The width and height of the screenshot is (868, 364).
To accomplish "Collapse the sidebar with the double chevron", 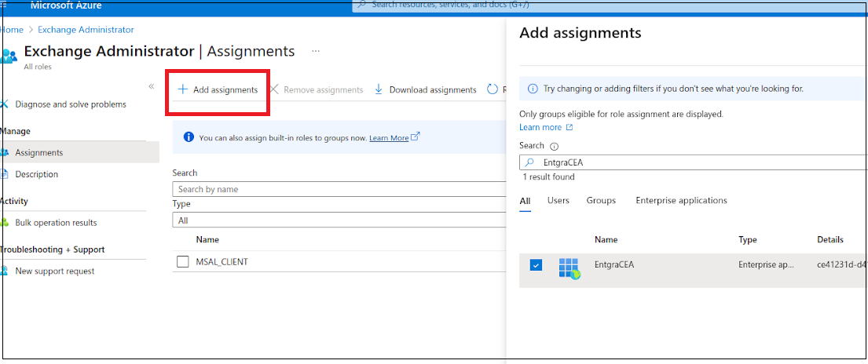I will tap(151, 87).
